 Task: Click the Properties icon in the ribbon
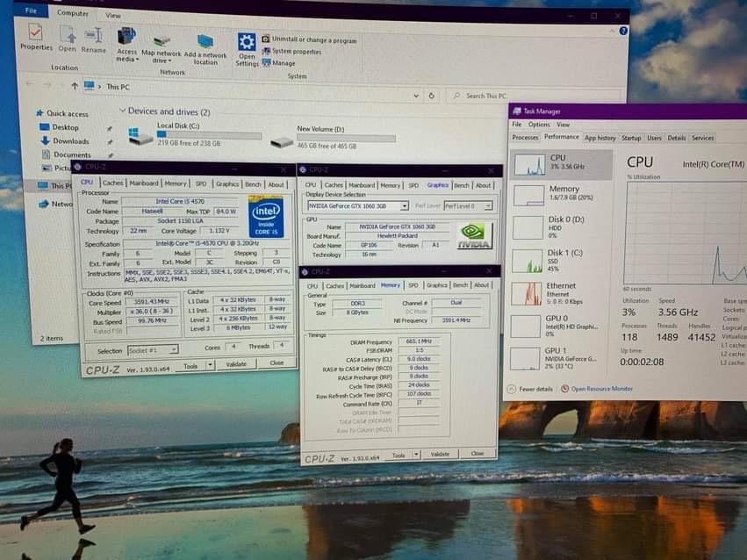pyautogui.click(x=35, y=36)
